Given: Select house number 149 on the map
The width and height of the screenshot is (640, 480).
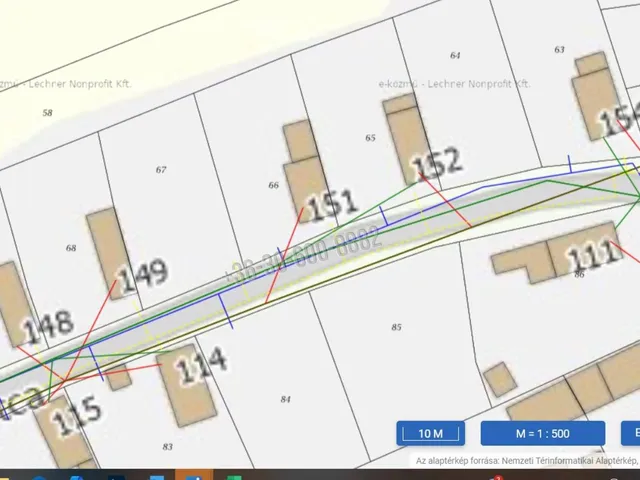Looking at the screenshot, I should (x=142, y=272).
